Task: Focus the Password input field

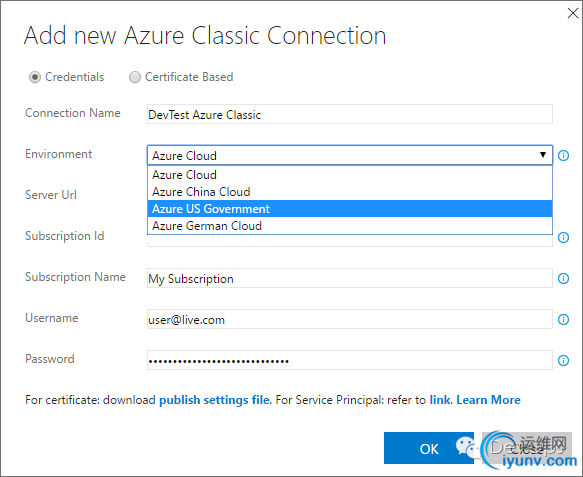Action: (x=350, y=360)
